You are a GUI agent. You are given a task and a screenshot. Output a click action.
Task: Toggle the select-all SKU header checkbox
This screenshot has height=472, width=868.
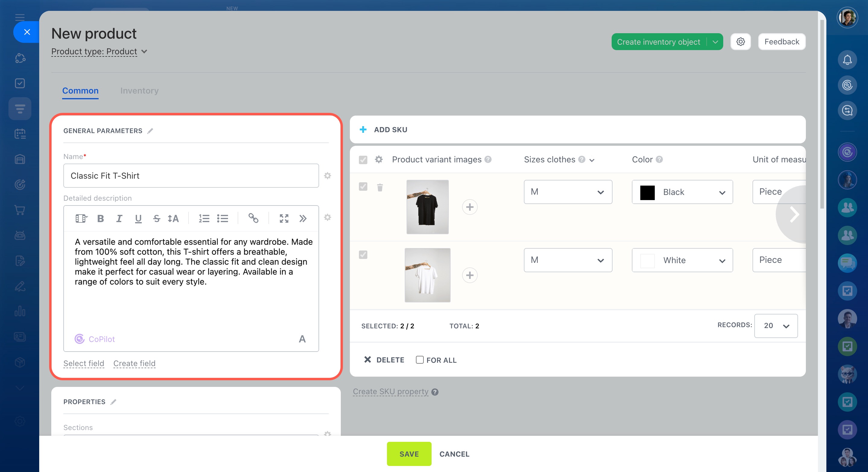tap(363, 159)
